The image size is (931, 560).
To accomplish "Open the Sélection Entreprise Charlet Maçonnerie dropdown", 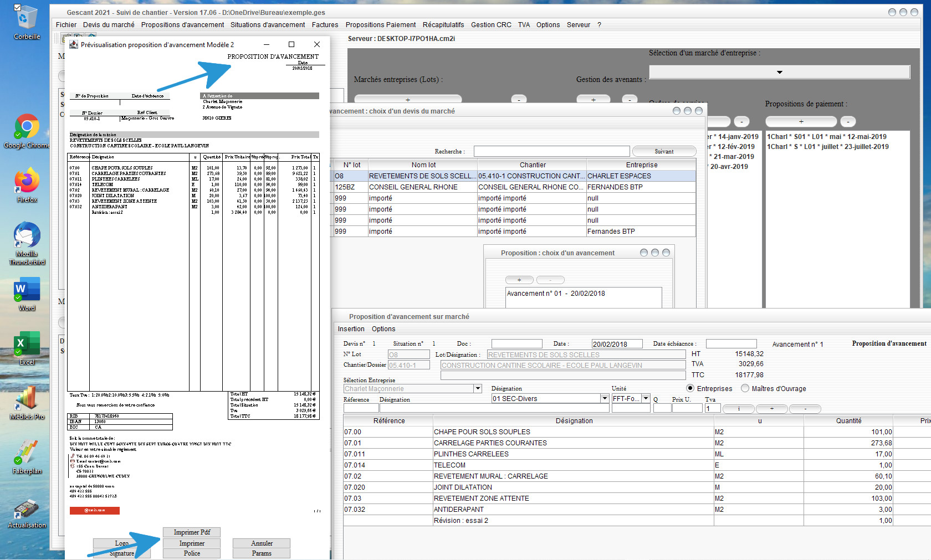I will pos(478,389).
